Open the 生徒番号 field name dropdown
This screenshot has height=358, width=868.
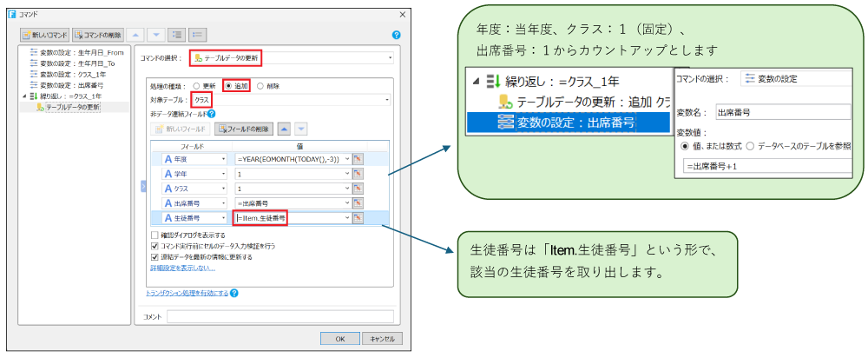tap(224, 218)
